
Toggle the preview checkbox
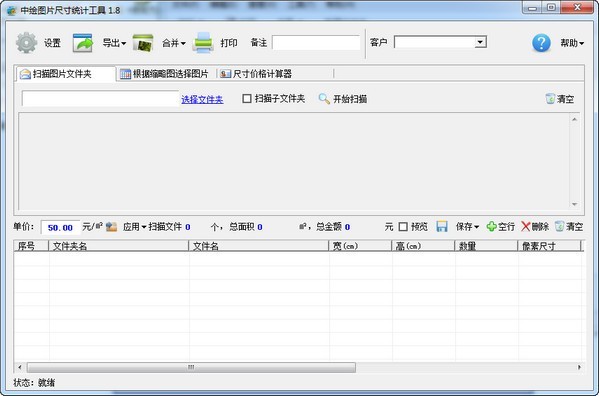coord(403,227)
